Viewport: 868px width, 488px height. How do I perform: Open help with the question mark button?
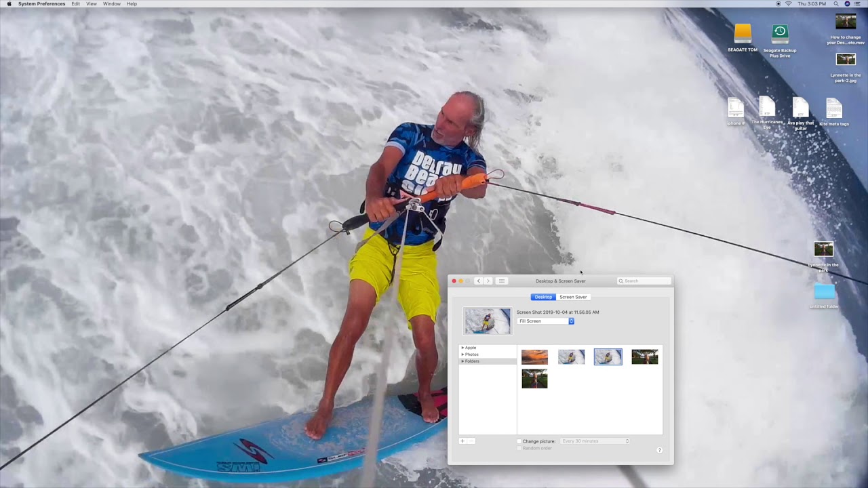[659, 450]
